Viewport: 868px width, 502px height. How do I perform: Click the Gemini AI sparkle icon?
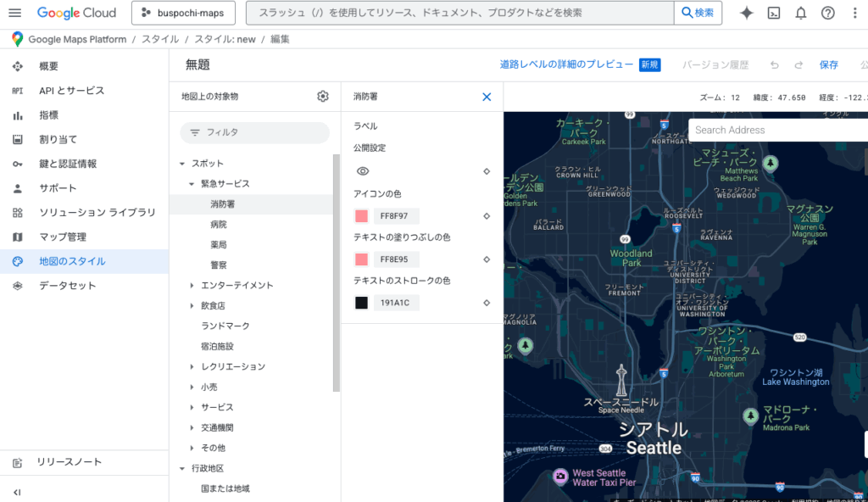(747, 13)
